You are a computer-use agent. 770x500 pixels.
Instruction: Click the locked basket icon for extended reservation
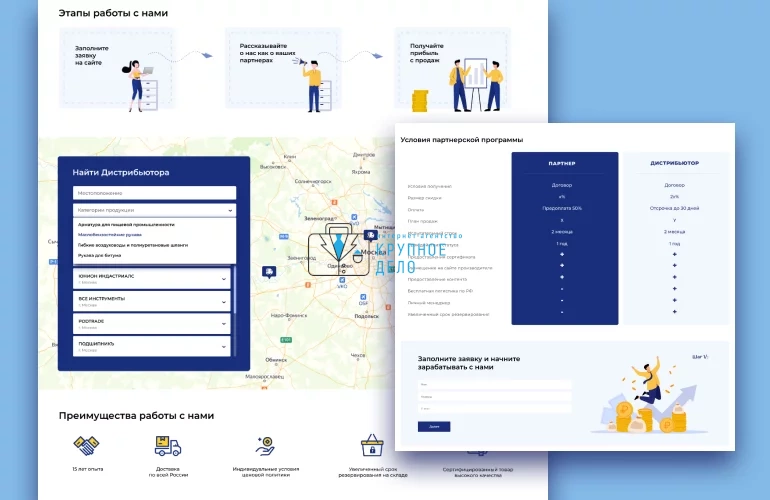372,445
